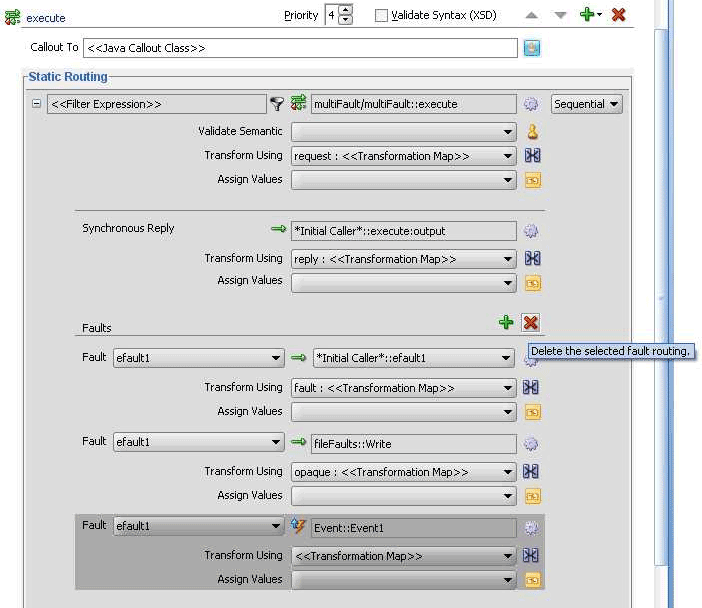
Task: Click gear icon next to fileFaults::Write
Action: [x=531, y=444]
